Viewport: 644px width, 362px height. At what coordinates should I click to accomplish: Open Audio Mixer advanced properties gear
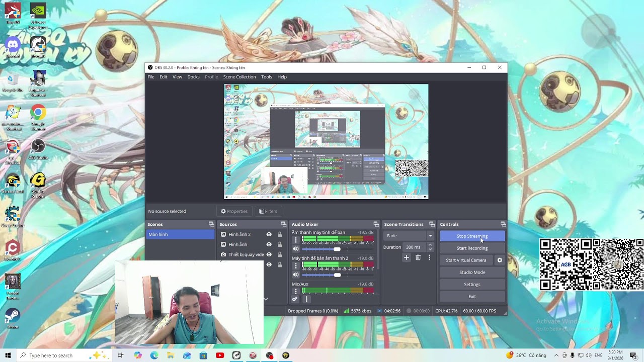point(295,299)
